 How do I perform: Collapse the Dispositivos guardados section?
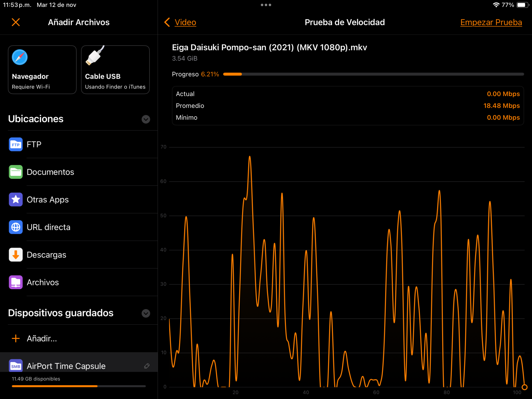tap(146, 313)
